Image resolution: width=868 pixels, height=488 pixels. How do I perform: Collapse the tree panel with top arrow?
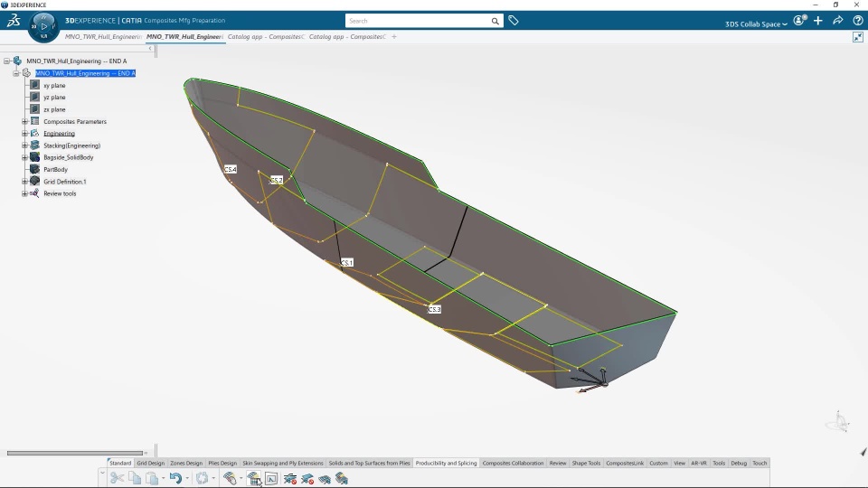point(150,49)
